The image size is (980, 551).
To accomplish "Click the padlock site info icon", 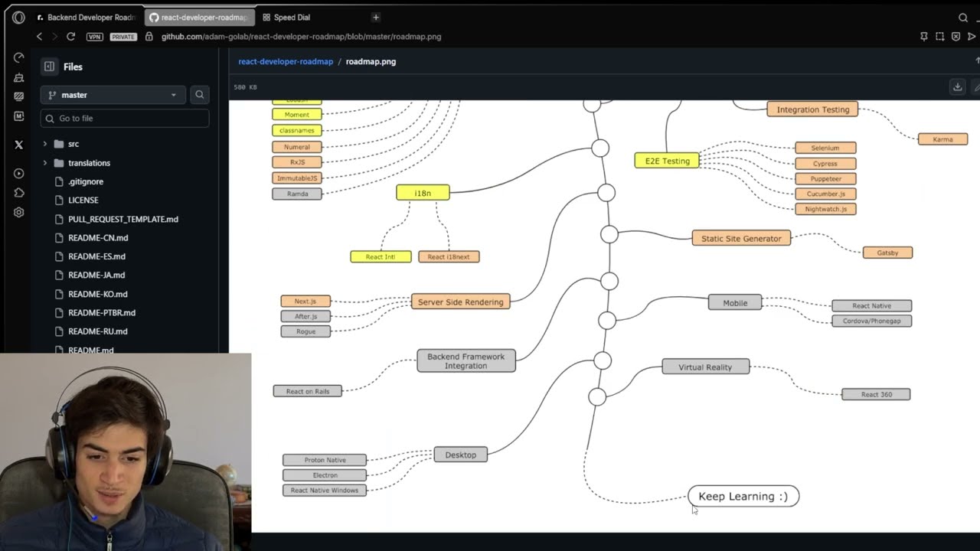I will [149, 36].
